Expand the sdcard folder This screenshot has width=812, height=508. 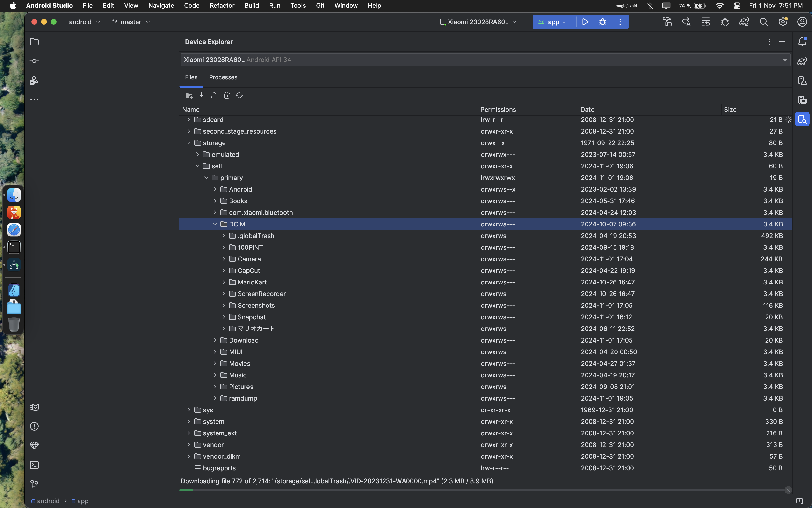pos(189,120)
